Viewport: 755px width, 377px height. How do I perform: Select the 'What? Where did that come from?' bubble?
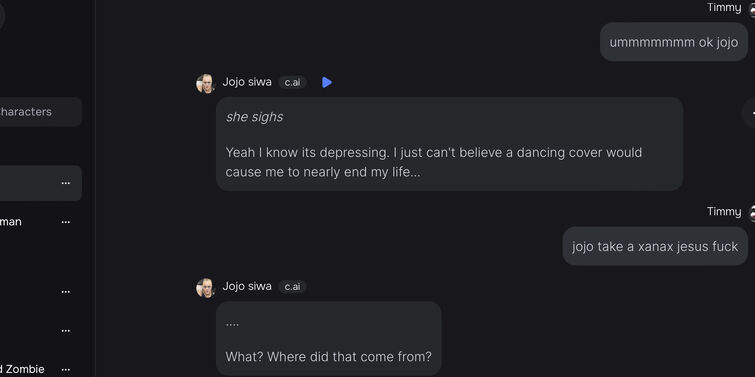(x=328, y=338)
